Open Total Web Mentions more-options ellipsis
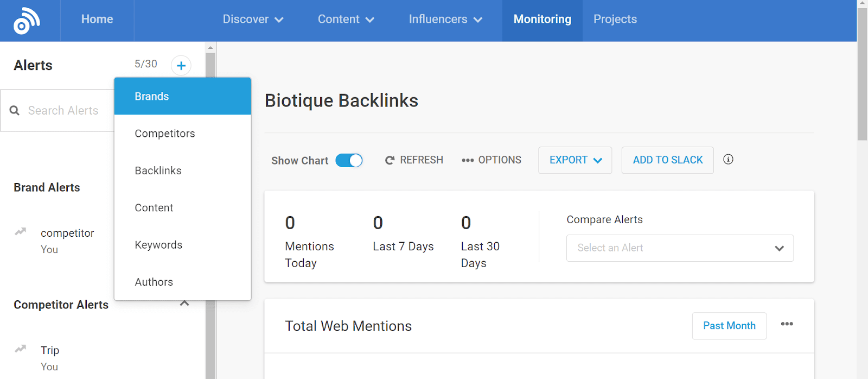This screenshot has width=868, height=379. 787,324
